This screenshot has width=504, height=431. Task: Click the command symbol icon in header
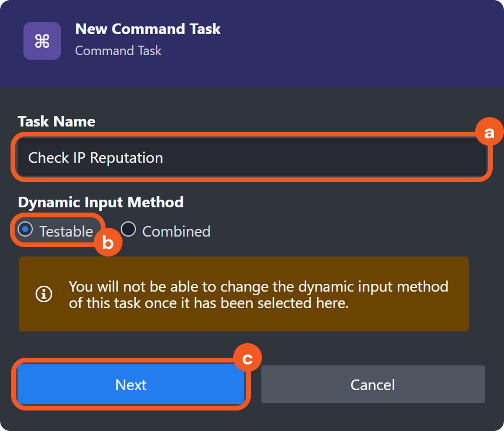[x=42, y=41]
